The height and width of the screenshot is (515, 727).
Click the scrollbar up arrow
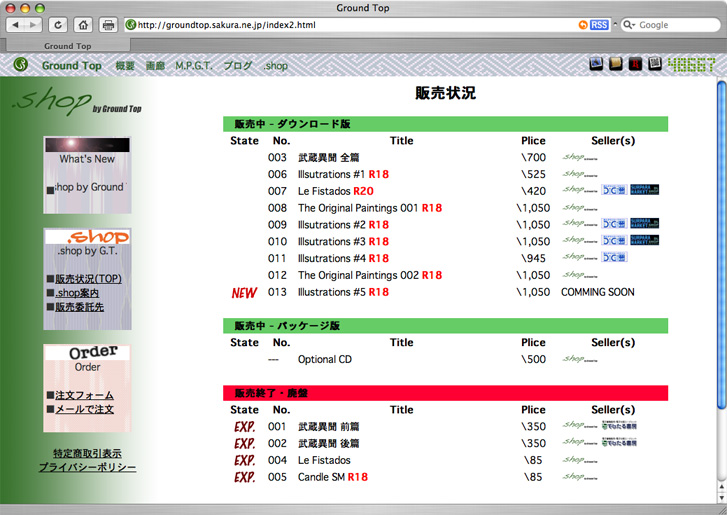click(x=722, y=487)
